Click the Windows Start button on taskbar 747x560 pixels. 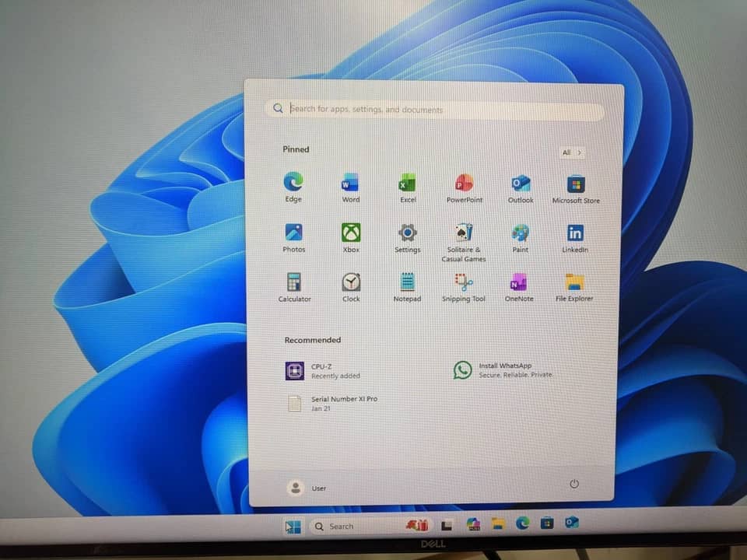pyautogui.click(x=293, y=527)
